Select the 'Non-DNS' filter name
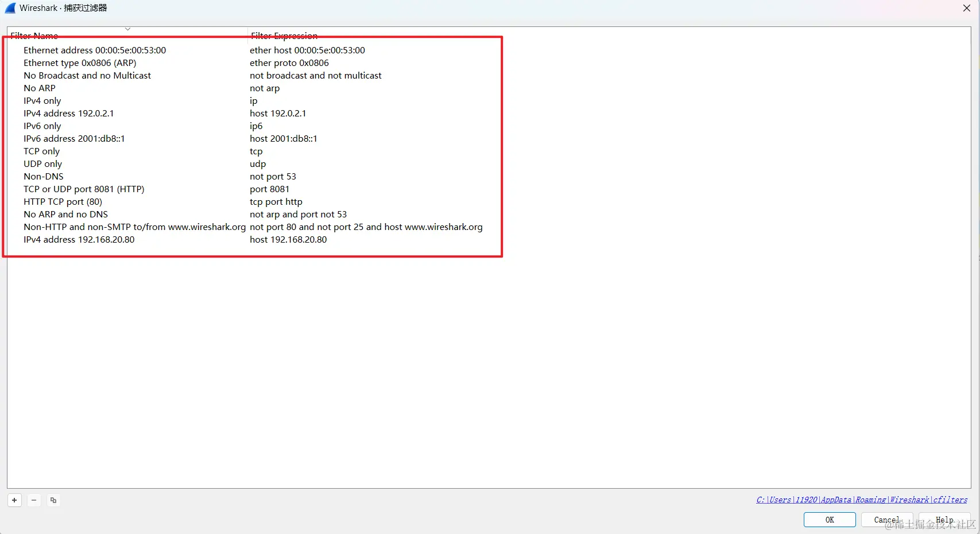This screenshot has width=980, height=534. 44,177
